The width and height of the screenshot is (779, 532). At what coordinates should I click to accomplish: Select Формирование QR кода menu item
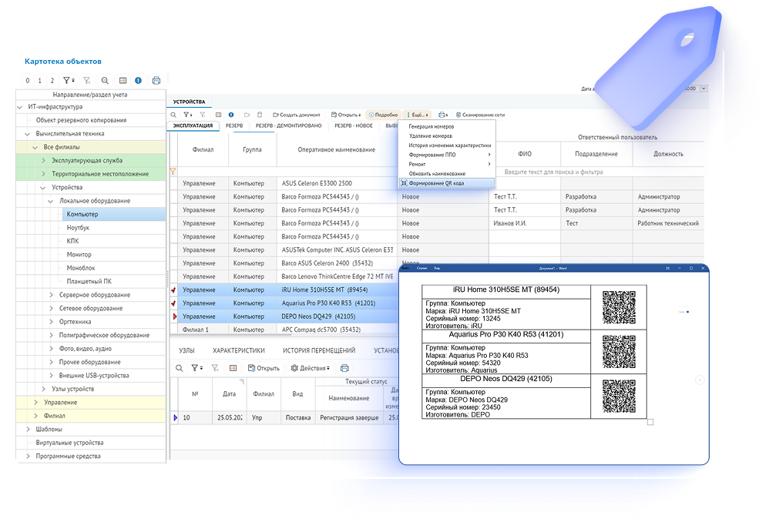pos(447,183)
